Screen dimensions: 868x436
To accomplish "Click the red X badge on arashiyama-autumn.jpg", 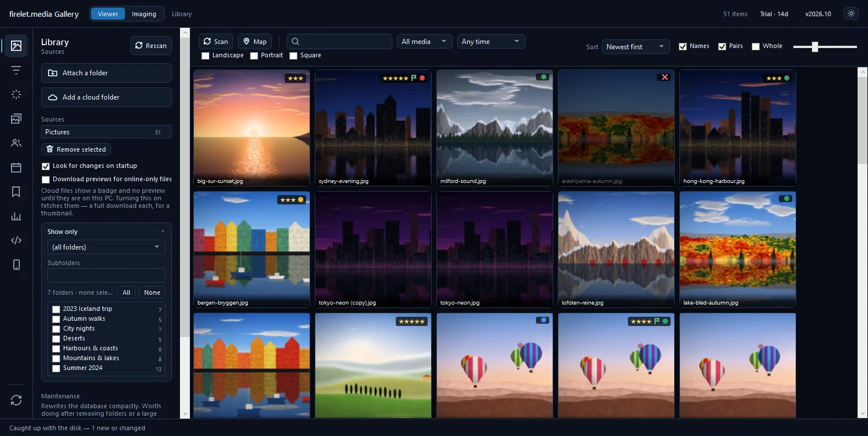I will coord(665,77).
